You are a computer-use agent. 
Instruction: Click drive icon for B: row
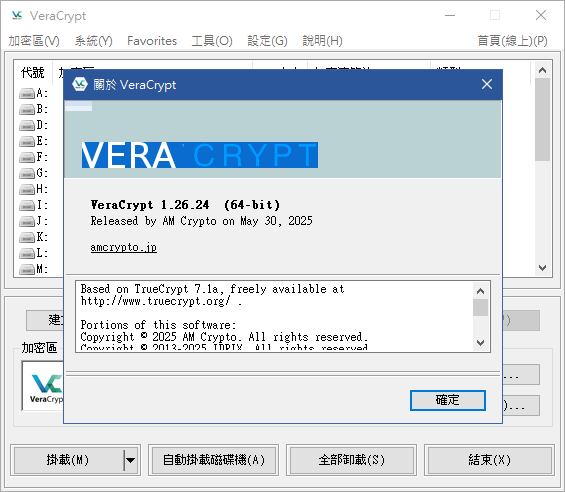point(27,109)
